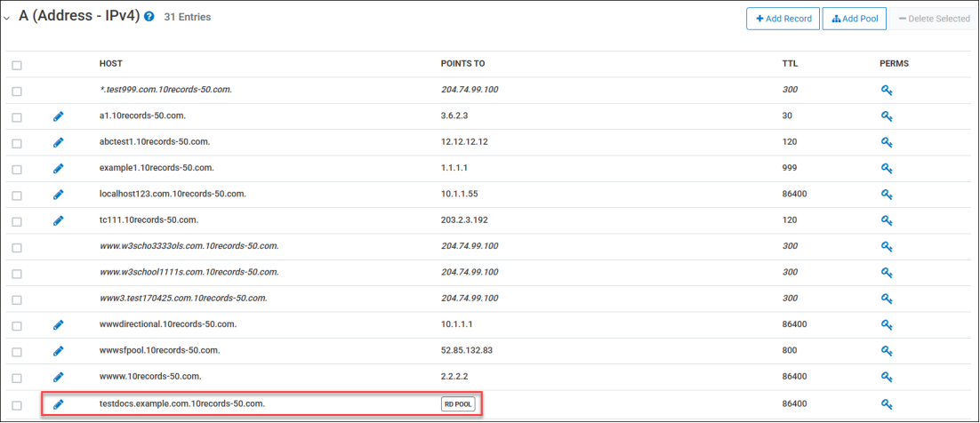Open permissions key for wwwsfpool row
980x423 pixels.
887,350
